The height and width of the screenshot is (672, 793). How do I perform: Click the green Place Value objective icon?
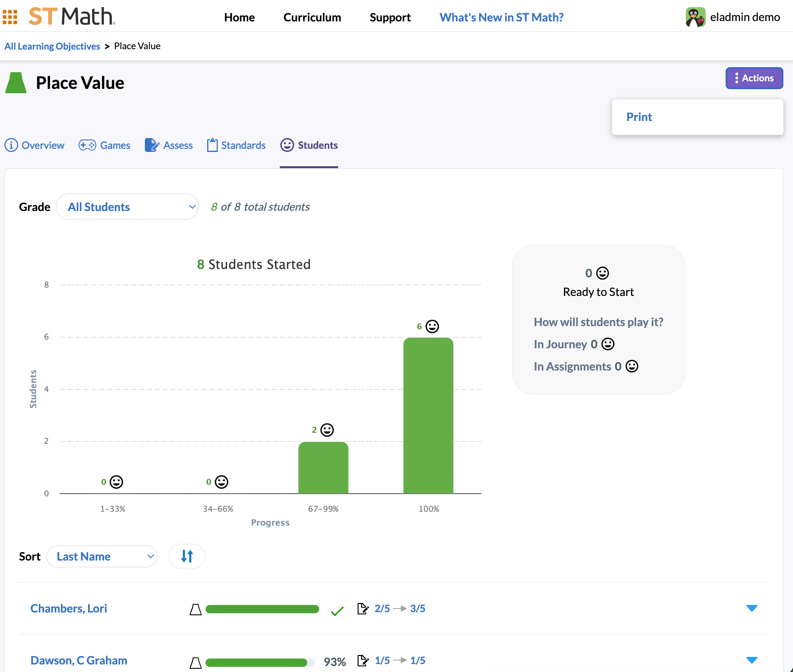pos(16,83)
